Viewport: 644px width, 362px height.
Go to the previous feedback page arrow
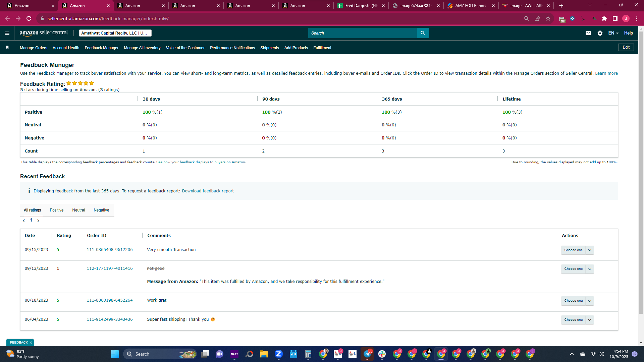tap(24, 221)
